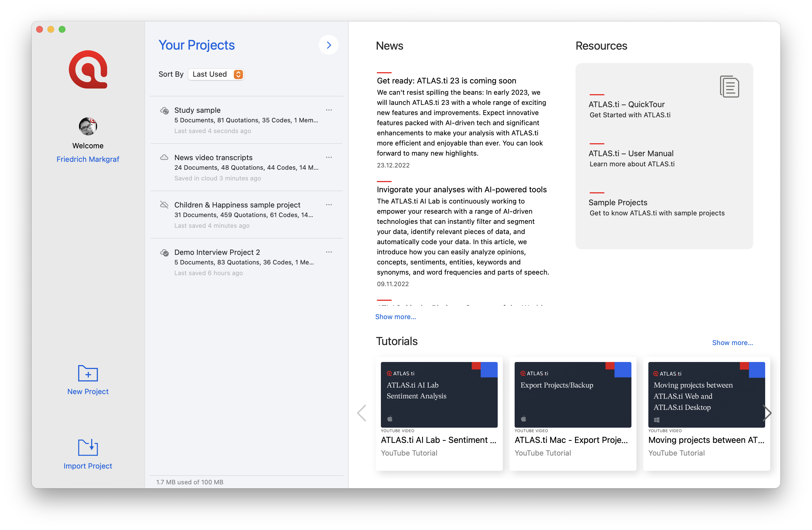This screenshot has height=530, width=812.
Task: Open the News video transcripts project
Action: point(246,167)
